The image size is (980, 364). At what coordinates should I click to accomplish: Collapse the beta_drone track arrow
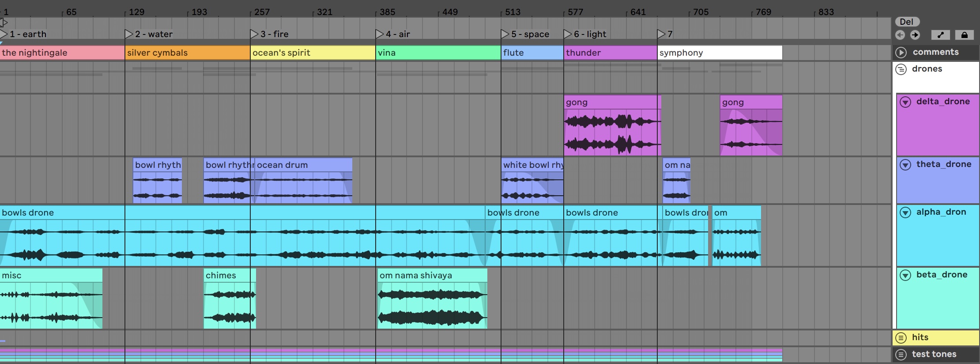[x=905, y=275]
